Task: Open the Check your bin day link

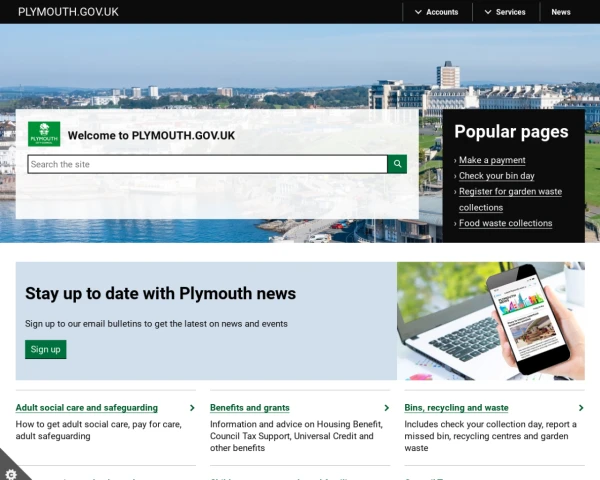Action: coord(497,176)
